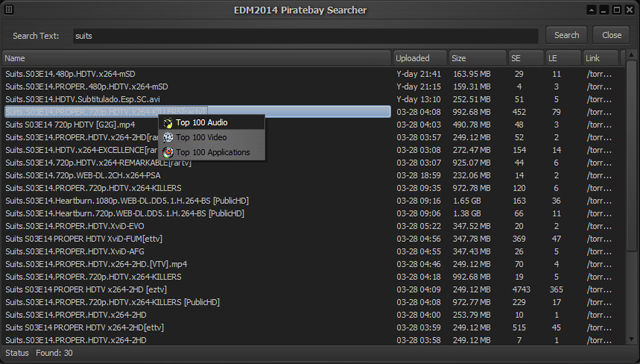Screen dimensions: 640x364
Task: Sort results by Size column header
Action: pos(478,58)
